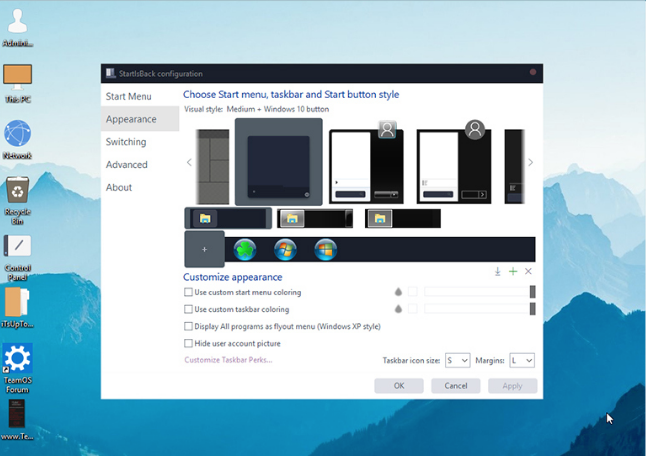Adjust taskbar coloring opacity slider
Viewport: 646px width, 456px height.
click(x=480, y=309)
